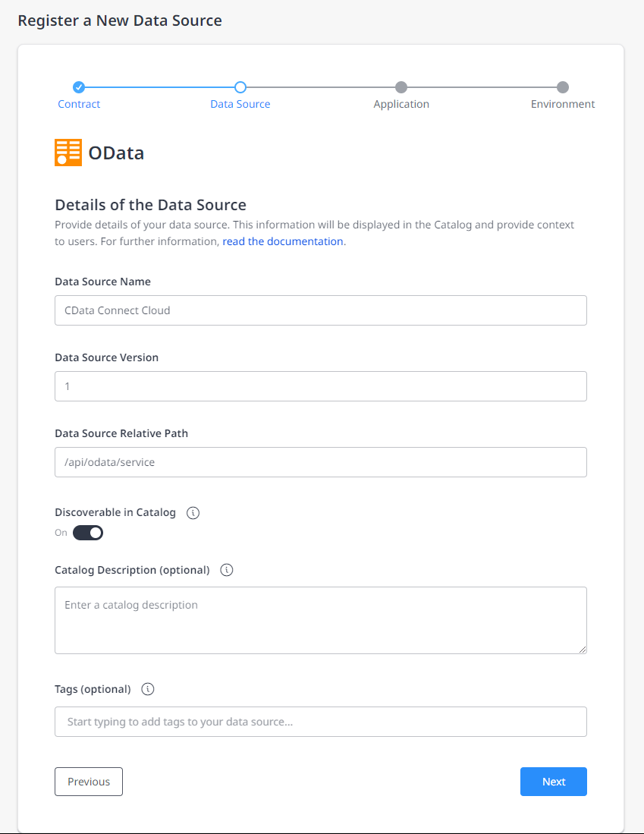Select the Environment step label
The width and height of the screenshot is (644, 834).
[x=562, y=105]
